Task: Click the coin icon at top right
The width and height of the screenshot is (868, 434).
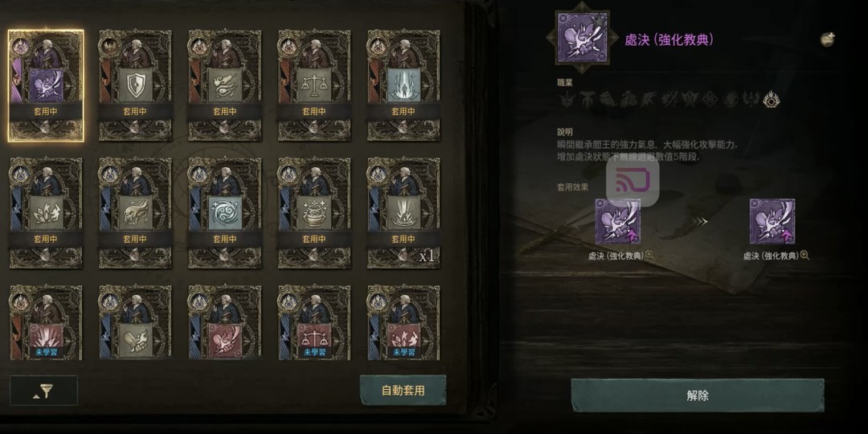Action: [x=828, y=39]
